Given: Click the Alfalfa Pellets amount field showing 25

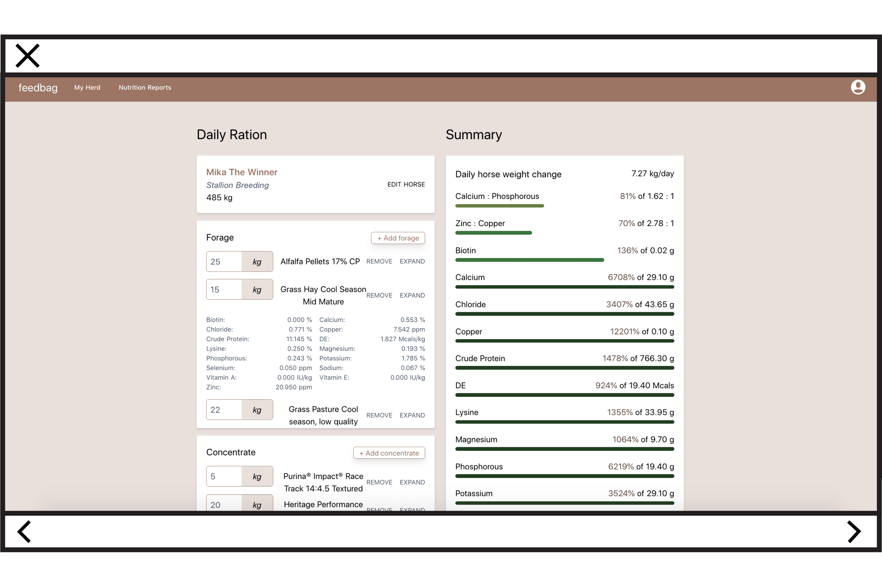Looking at the screenshot, I should tap(224, 262).
